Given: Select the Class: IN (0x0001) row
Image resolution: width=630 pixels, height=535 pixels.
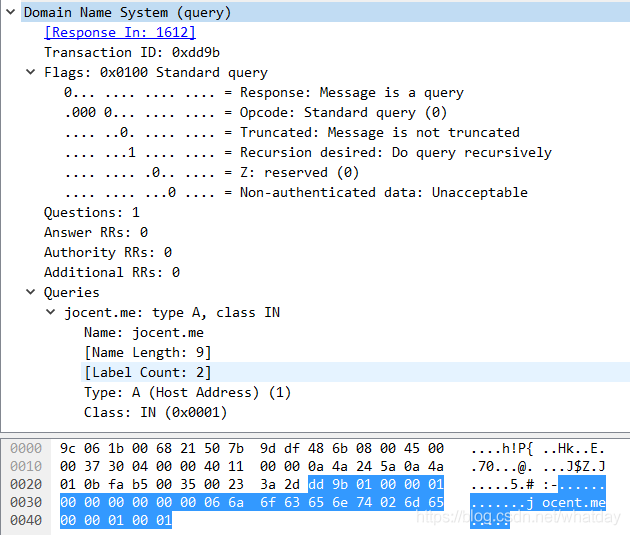Looking at the screenshot, I should point(155,412).
